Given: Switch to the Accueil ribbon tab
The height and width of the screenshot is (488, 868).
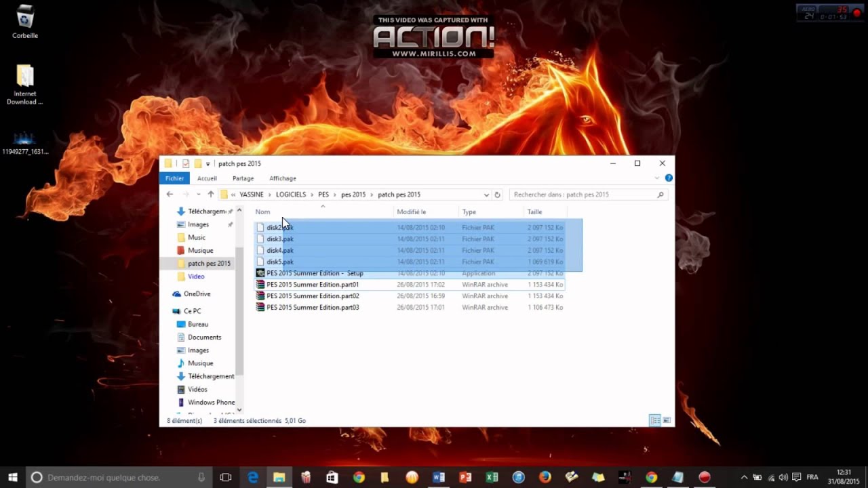Looking at the screenshot, I should click(207, 178).
